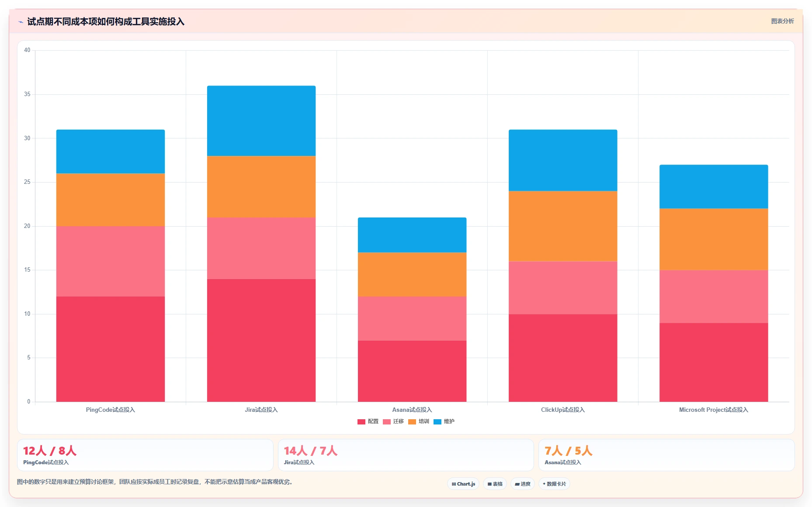This screenshot has width=812, height=507.
Task: Select the Asana red 配置 bar segment
Action: [x=412, y=371]
